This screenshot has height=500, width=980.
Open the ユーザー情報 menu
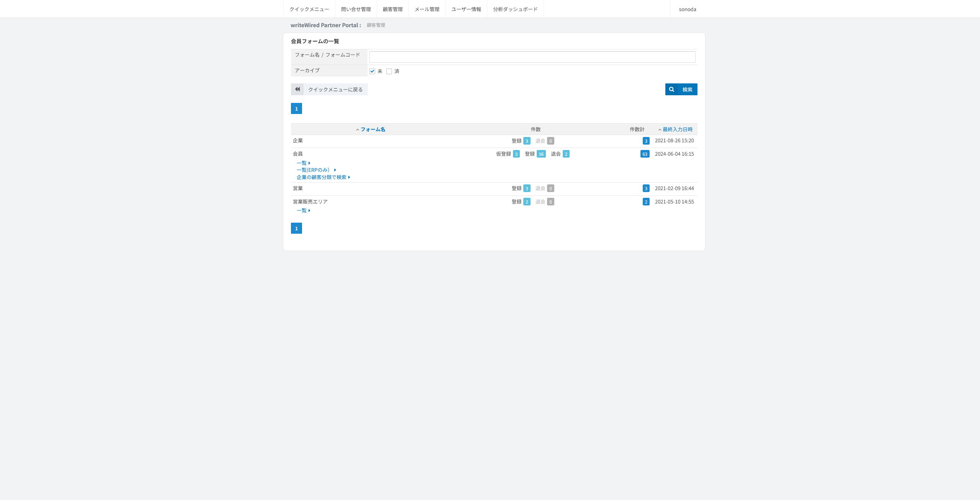(x=466, y=9)
